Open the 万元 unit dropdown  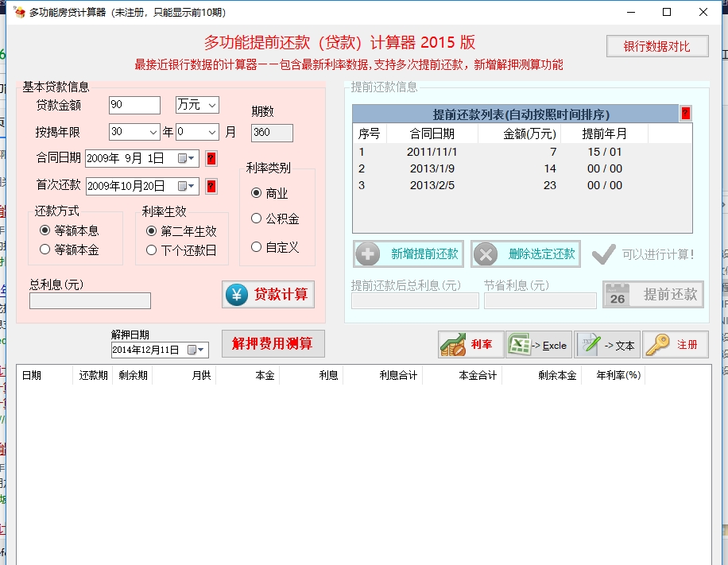tap(197, 105)
